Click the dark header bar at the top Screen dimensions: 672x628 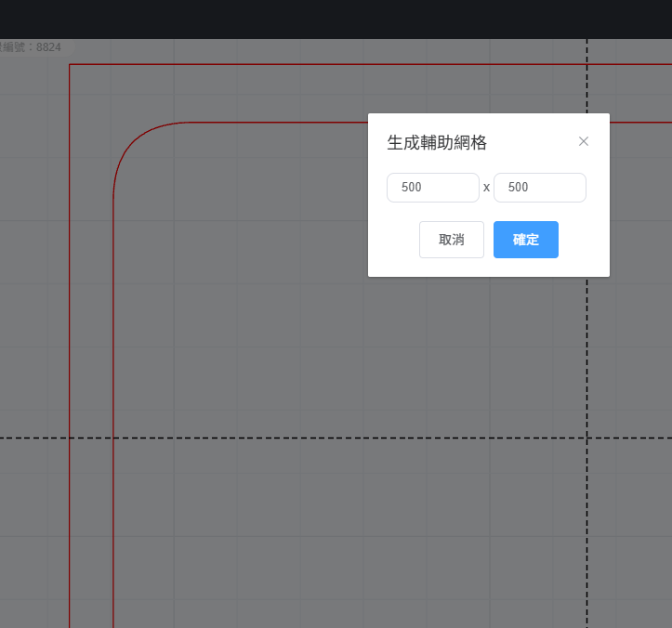(336, 19)
